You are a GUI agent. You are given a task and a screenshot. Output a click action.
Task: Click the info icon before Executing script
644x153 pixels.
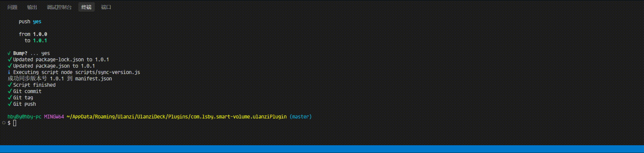[9, 72]
